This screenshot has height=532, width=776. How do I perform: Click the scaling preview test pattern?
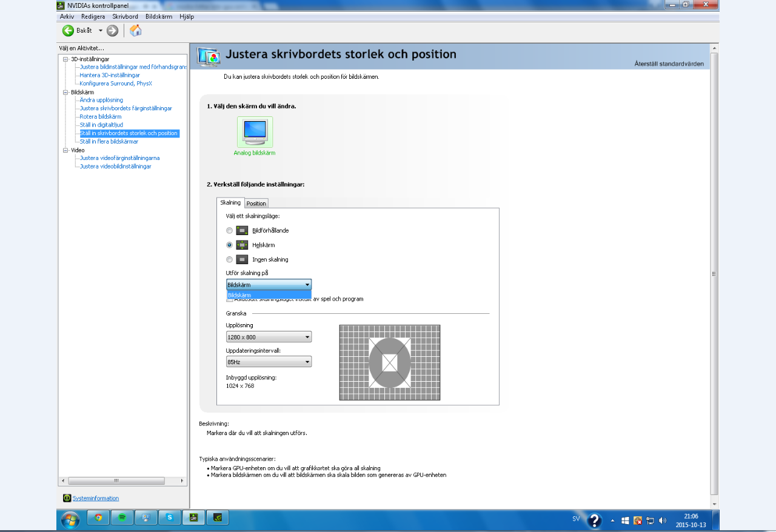click(390, 363)
